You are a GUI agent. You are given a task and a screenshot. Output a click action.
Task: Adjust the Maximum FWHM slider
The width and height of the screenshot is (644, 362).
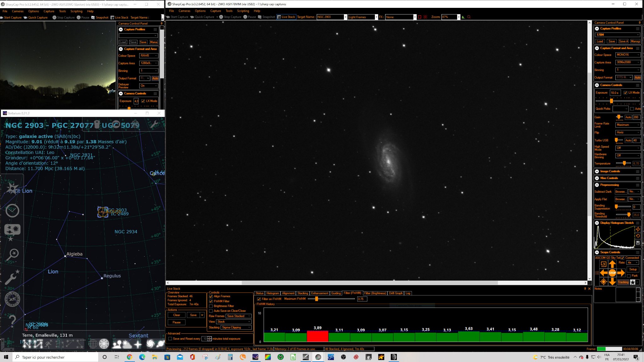(x=317, y=299)
